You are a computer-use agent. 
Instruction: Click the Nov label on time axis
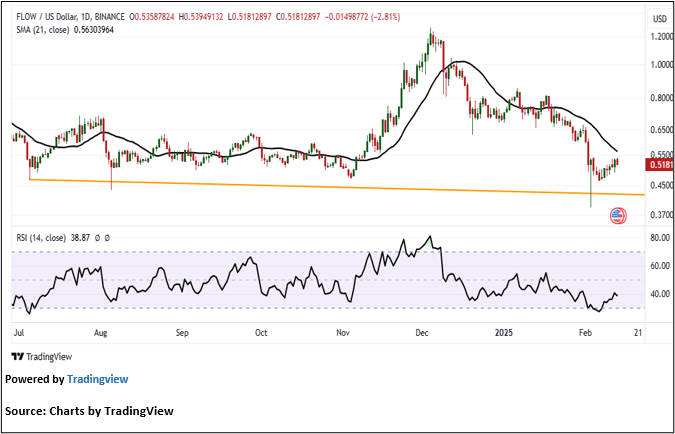pyautogui.click(x=343, y=333)
